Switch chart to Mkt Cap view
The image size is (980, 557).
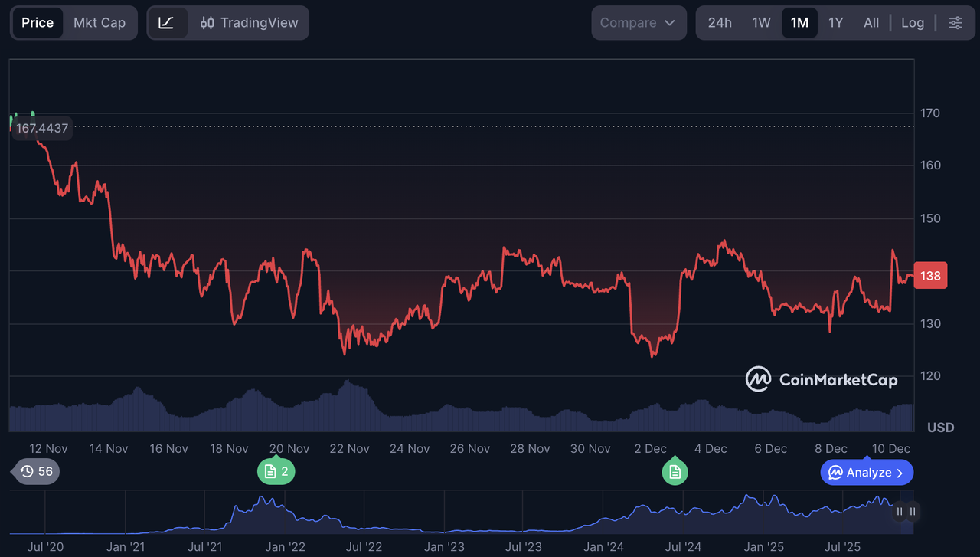(x=100, y=23)
